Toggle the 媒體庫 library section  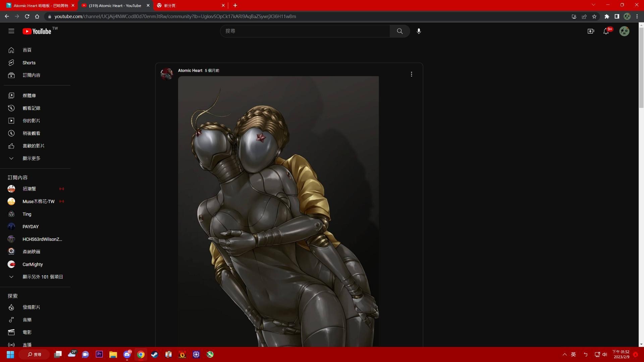(29, 95)
